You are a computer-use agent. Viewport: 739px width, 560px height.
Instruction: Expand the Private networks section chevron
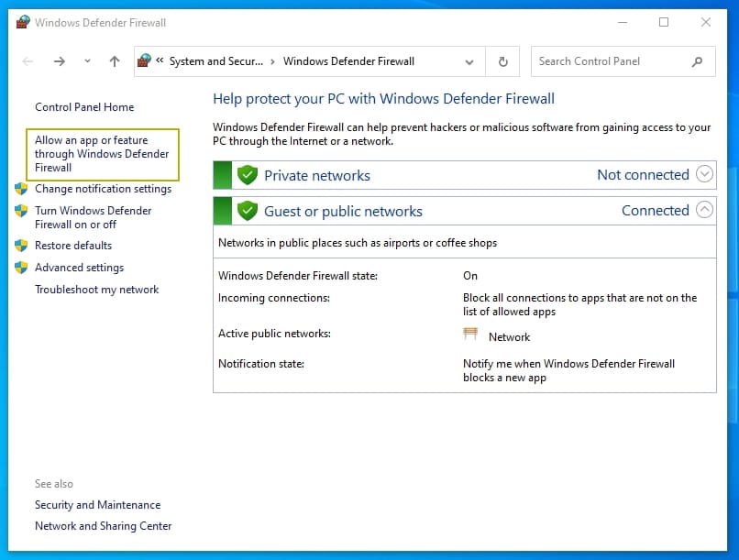tap(704, 174)
